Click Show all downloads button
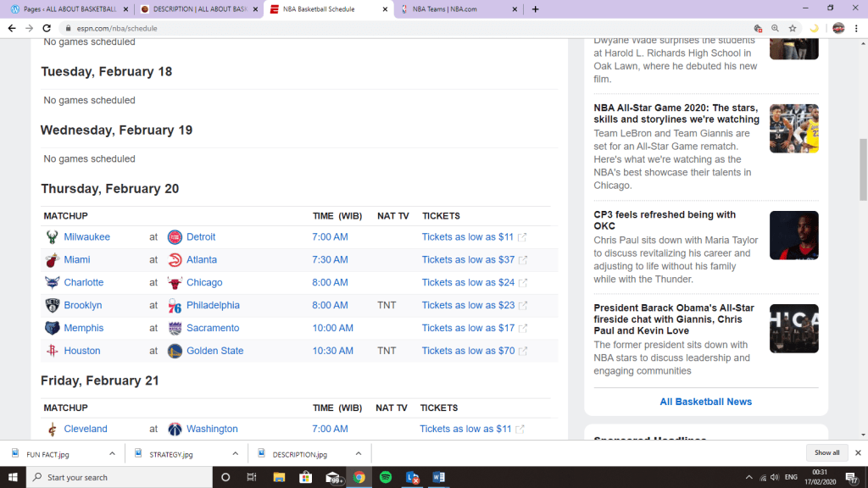Viewport: 868px width, 488px height. [x=826, y=453]
